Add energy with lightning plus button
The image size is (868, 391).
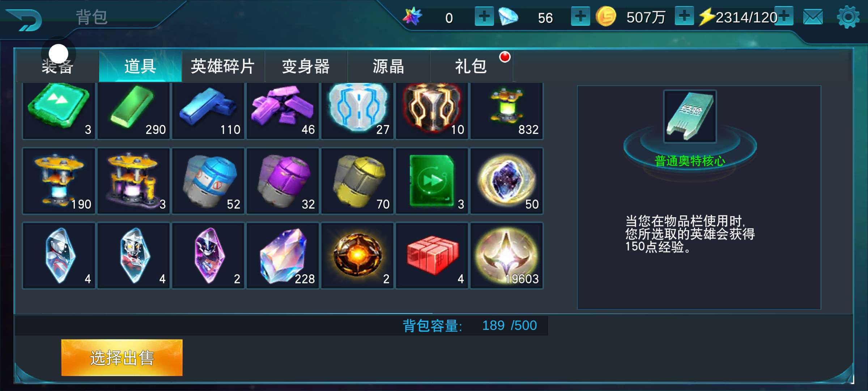coord(784,16)
